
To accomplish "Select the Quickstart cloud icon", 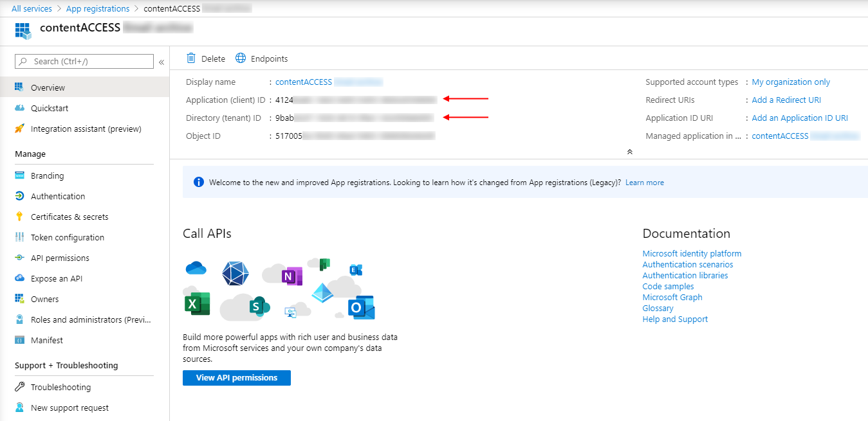I will [x=19, y=108].
